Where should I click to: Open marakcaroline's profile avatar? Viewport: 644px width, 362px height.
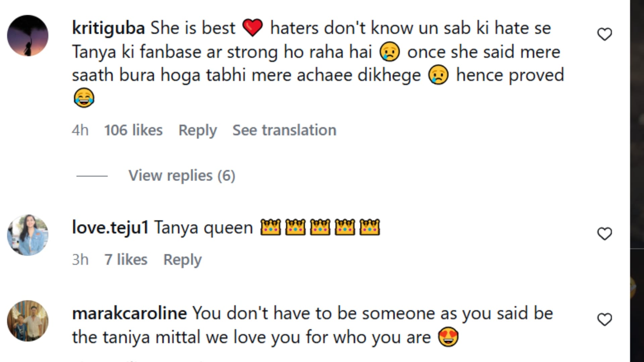click(28, 321)
